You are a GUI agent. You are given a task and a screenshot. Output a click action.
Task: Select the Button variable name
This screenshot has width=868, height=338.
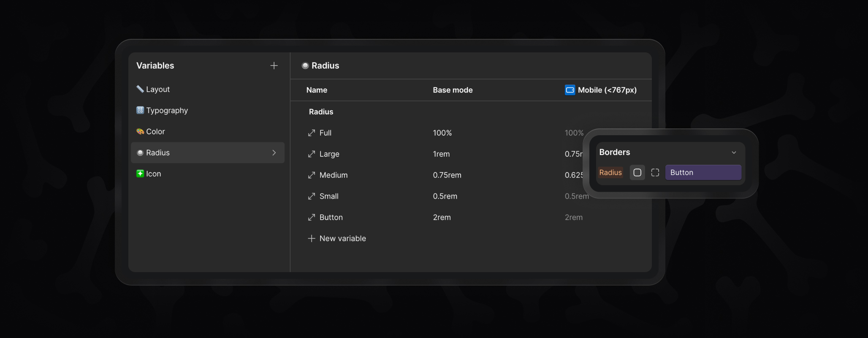(x=331, y=217)
